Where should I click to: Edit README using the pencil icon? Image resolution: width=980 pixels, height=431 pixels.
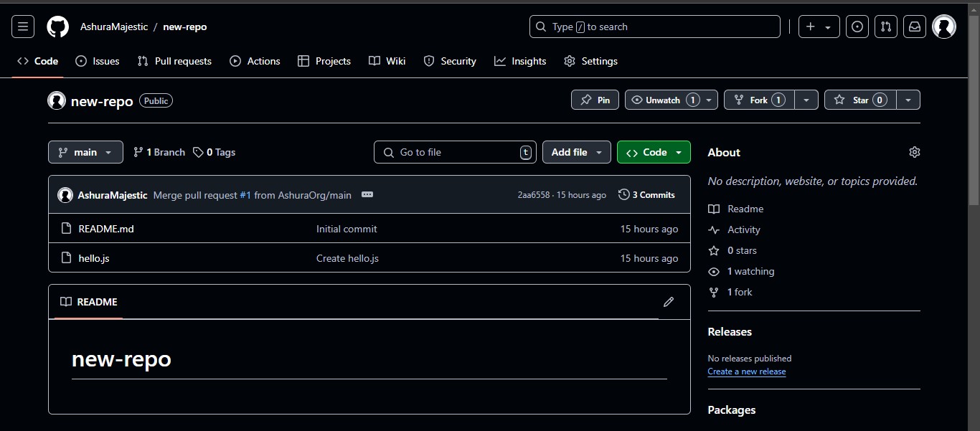point(669,302)
